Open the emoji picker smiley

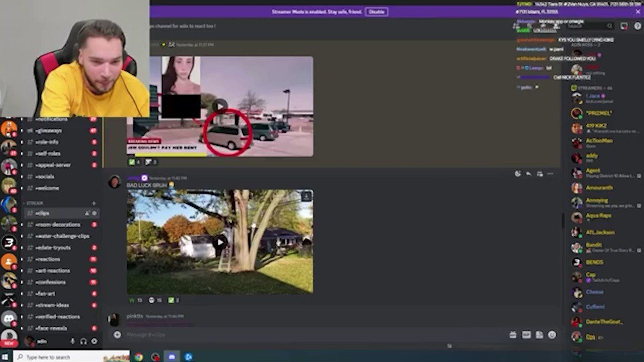point(552,335)
